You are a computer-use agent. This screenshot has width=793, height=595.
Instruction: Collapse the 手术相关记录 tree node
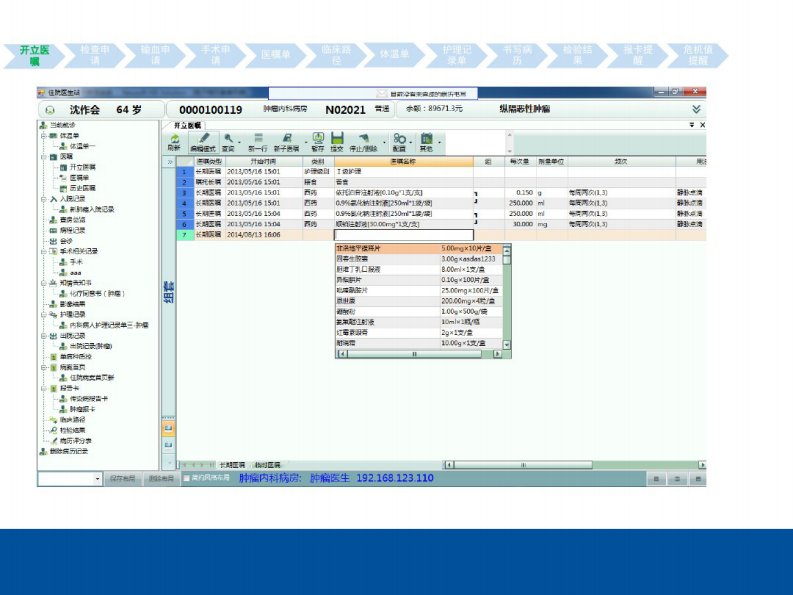pyautogui.click(x=43, y=251)
